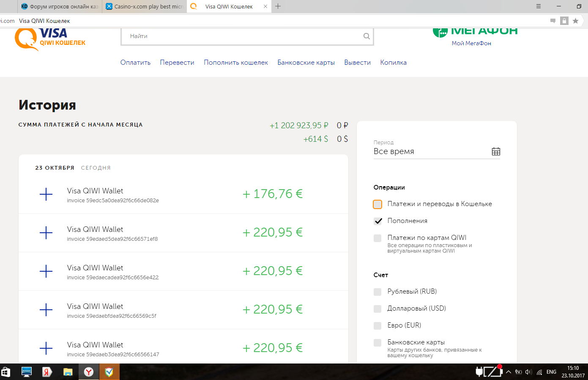Screen dimensions: 588x380
Task: Switch to the 'Casino-x.com' tab
Action: 144,6
